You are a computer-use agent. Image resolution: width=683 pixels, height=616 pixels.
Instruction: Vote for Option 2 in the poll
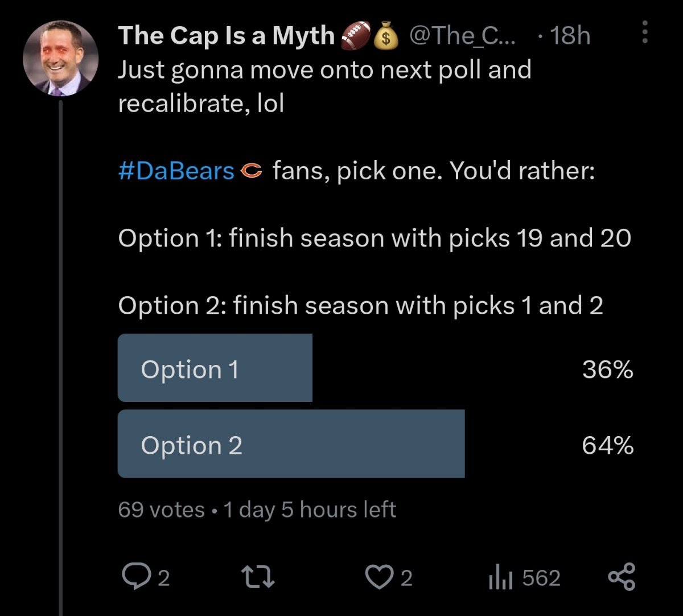tap(291, 444)
